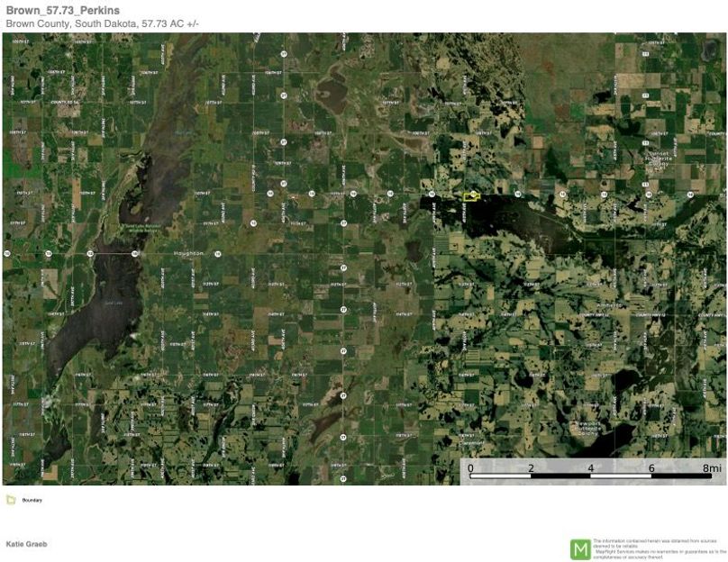Click the Houghton town label
Screen dimensions: 728x562
pyautogui.click(x=188, y=254)
